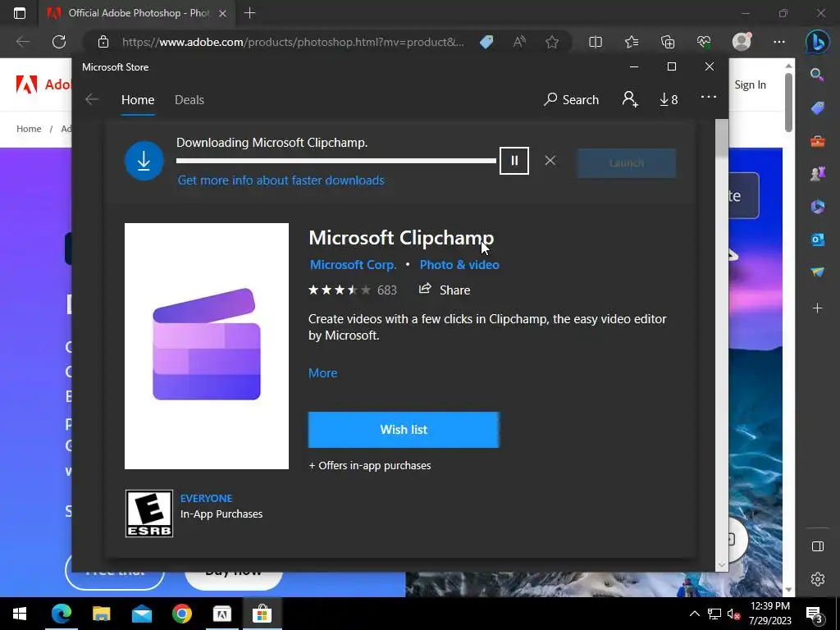Open the sidebar Shopping tag icon
The width and height of the screenshot is (840, 630).
pyautogui.click(x=818, y=108)
